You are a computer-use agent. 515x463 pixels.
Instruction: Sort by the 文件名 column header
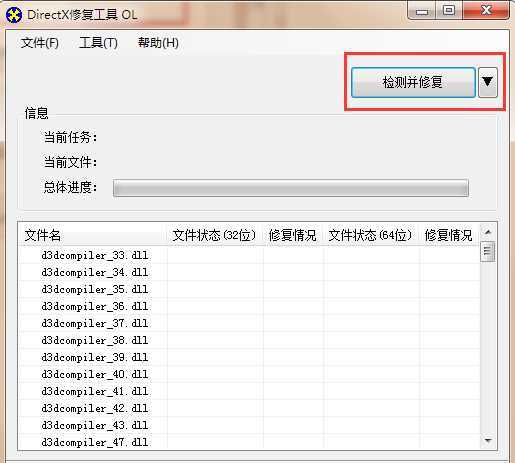click(93, 235)
